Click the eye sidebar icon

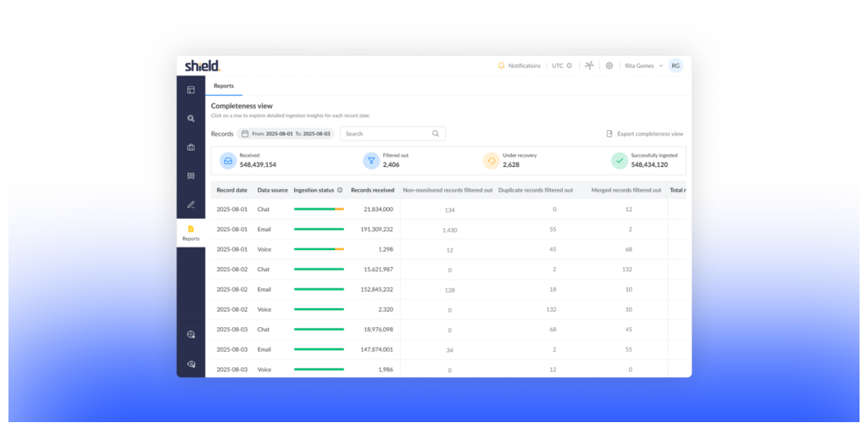coord(191,364)
